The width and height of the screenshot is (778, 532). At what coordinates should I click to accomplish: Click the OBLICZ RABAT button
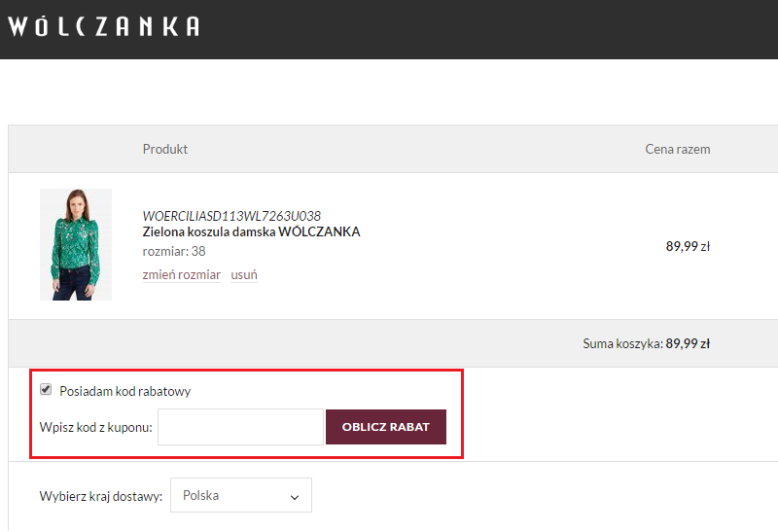click(386, 427)
